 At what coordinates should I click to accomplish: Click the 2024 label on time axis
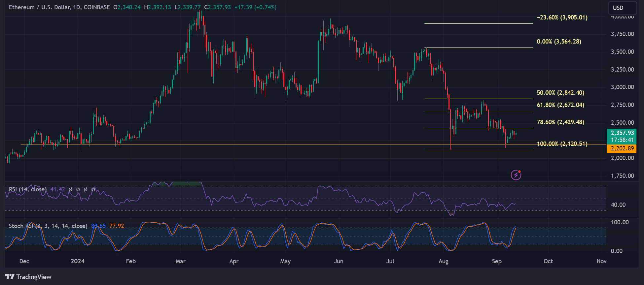pyautogui.click(x=78, y=261)
